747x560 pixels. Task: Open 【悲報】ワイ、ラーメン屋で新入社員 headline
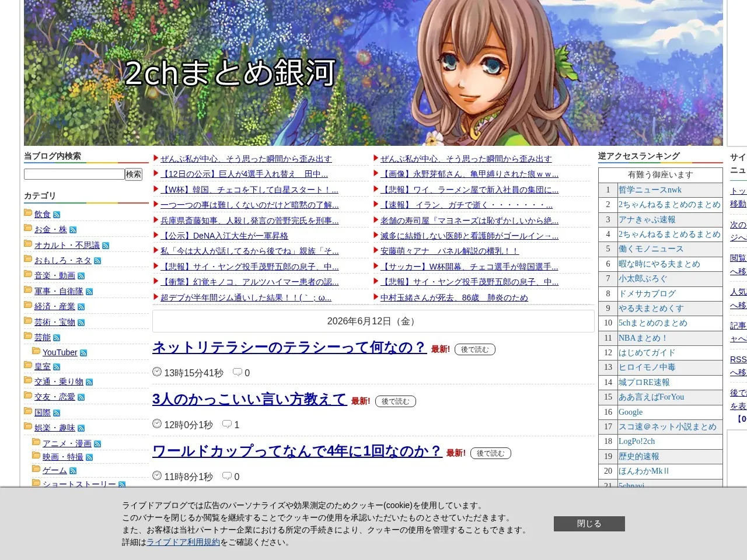pyautogui.click(x=469, y=190)
